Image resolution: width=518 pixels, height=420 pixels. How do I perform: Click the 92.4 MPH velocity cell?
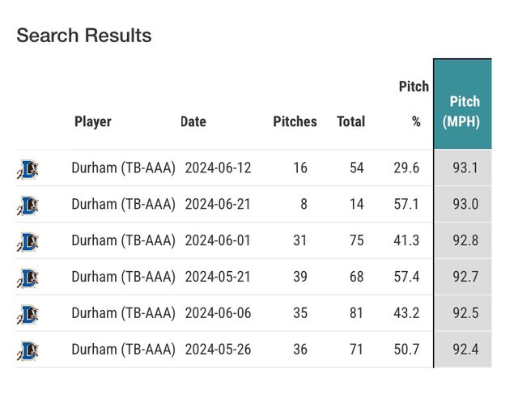(465, 350)
